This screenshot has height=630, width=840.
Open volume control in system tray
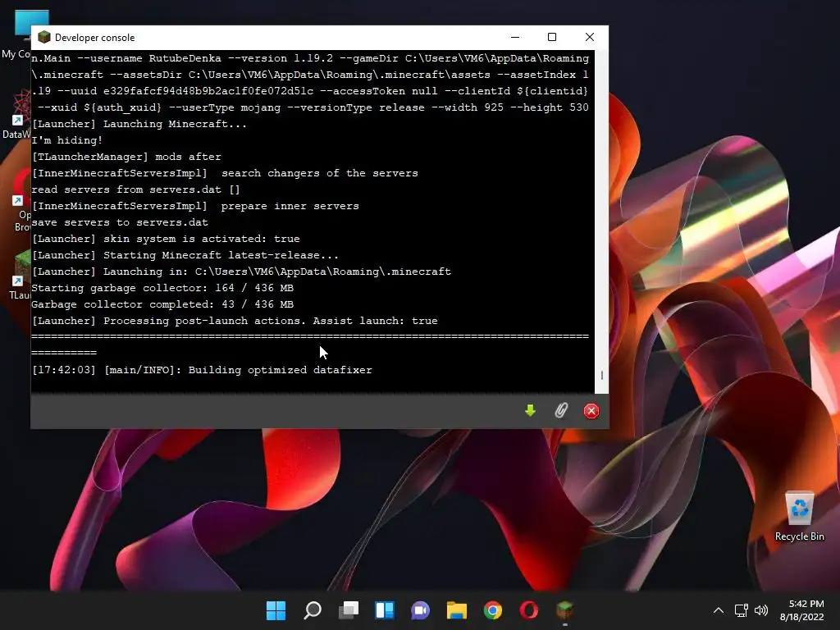[x=760, y=610]
